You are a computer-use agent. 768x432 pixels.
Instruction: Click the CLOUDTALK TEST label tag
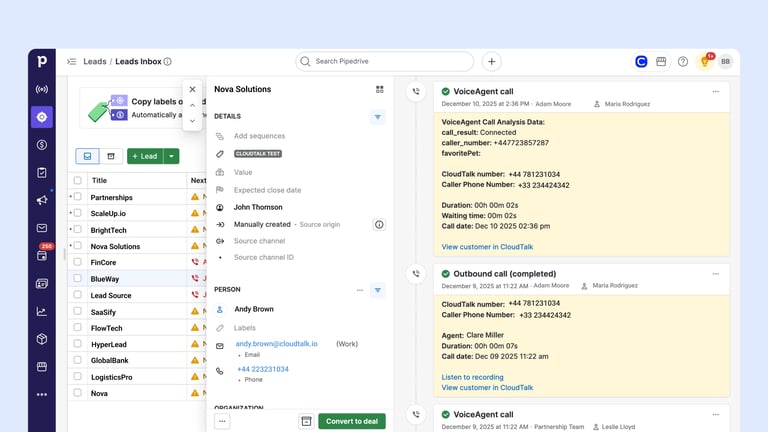tap(258, 154)
